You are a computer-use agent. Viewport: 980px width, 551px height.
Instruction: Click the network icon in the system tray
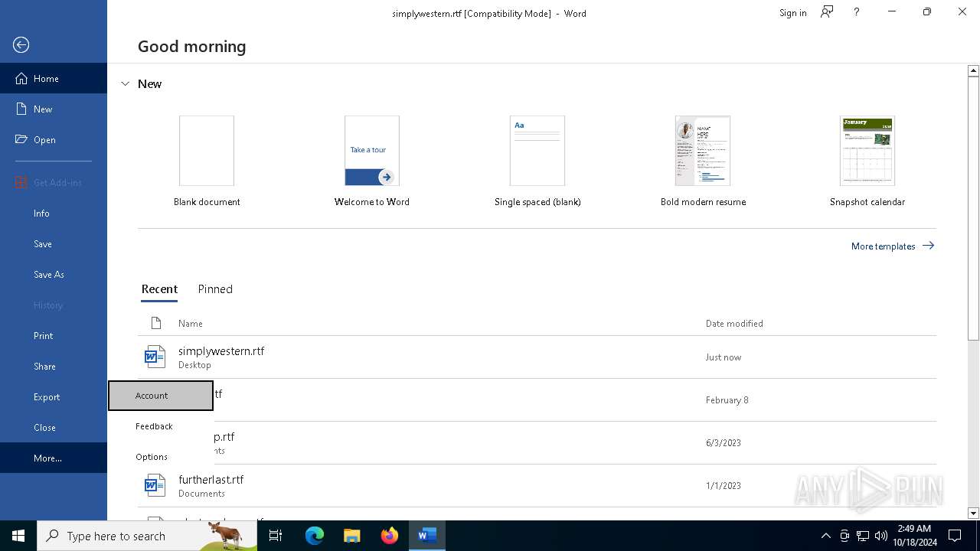click(x=863, y=536)
